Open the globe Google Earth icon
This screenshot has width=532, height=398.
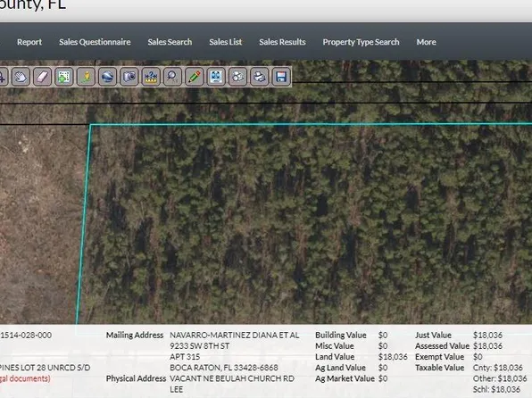tap(107, 77)
